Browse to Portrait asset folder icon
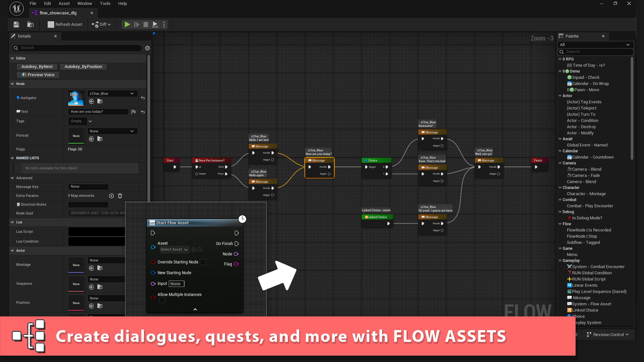 point(100,139)
